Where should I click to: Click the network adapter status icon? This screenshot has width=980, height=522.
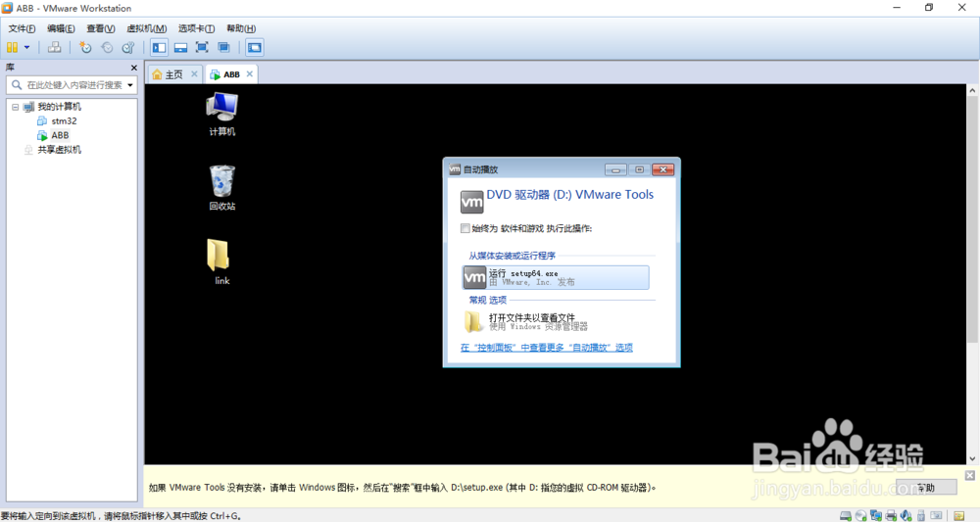click(x=876, y=516)
